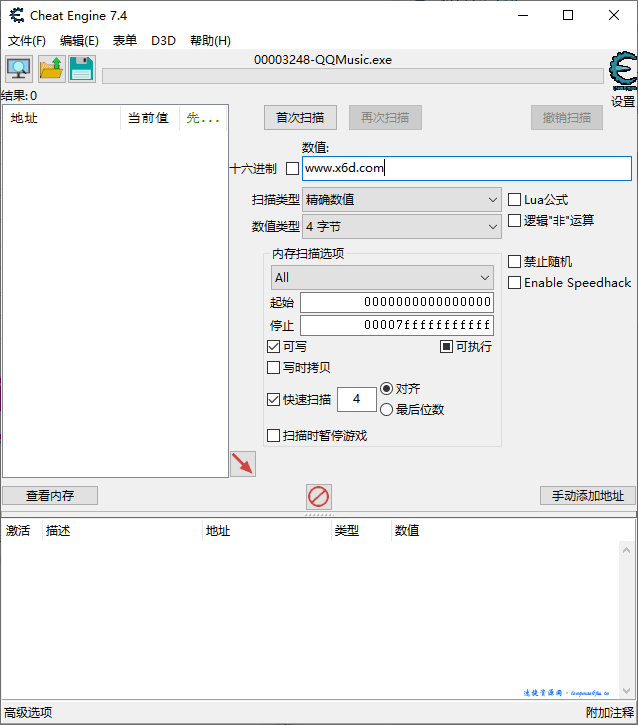Click the red clear-list circle icon
Viewport: 638px width, 725px height.
pyautogui.click(x=319, y=497)
